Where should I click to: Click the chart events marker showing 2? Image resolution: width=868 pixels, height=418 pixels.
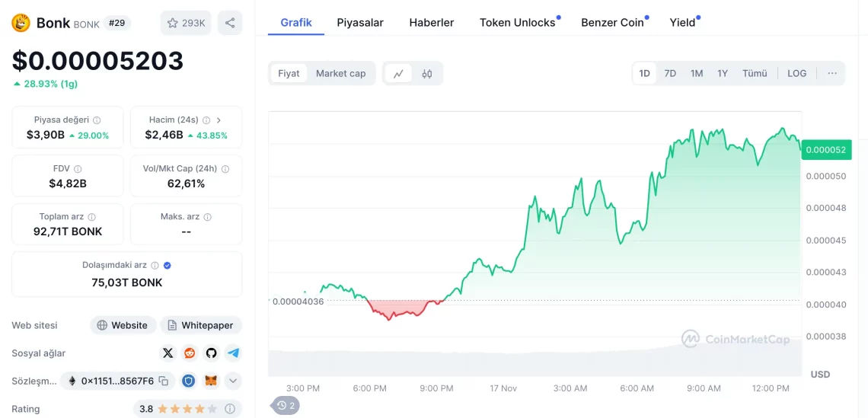pyautogui.click(x=286, y=406)
